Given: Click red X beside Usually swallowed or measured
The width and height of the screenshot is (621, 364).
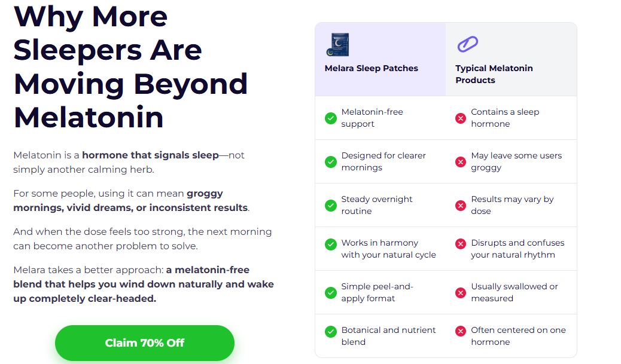Looking at the screenshot, I should (460, 293).
